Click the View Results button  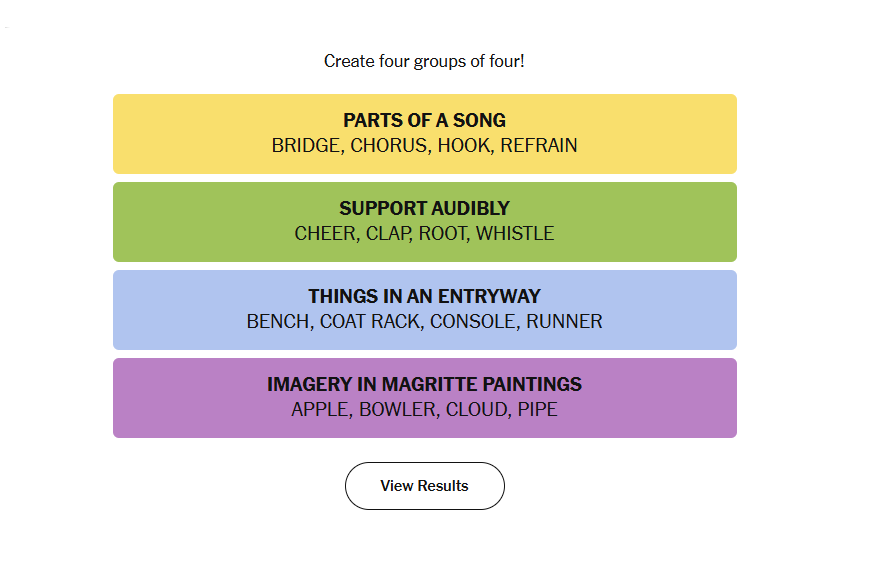pyautogui.click(x=424, y=486)
